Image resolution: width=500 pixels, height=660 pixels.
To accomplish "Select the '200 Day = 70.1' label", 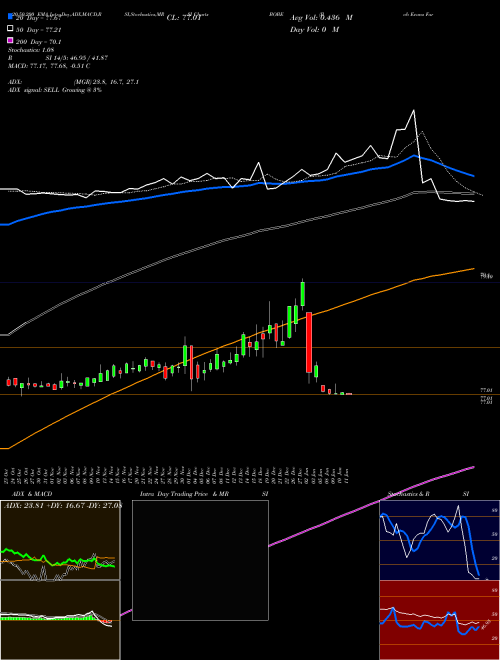I will (38, 42).
